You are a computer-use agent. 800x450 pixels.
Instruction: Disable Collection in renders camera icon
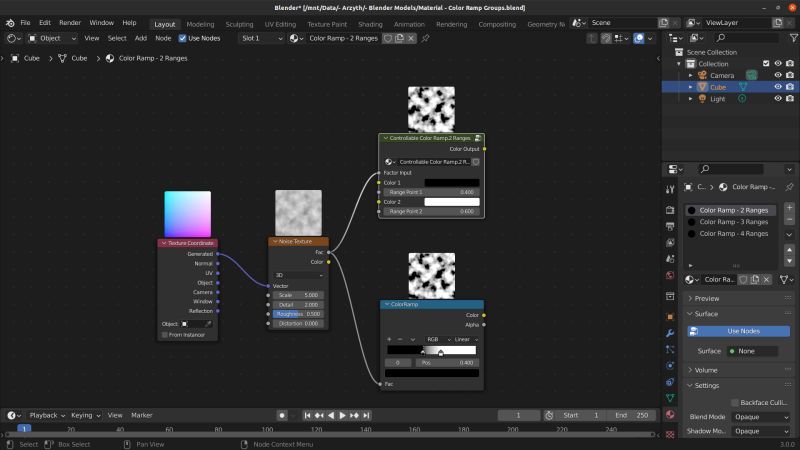(x=790, y=64)
